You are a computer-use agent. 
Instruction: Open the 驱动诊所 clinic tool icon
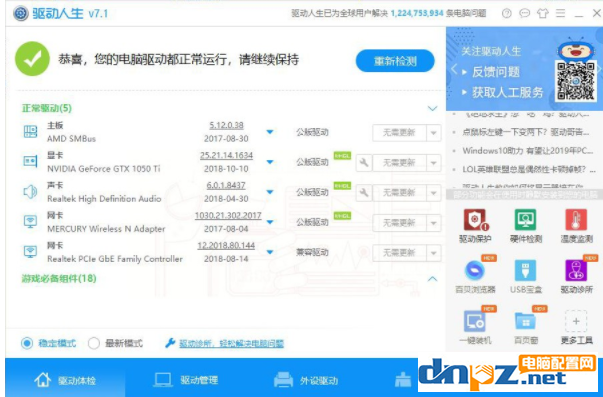coord(576,271)
